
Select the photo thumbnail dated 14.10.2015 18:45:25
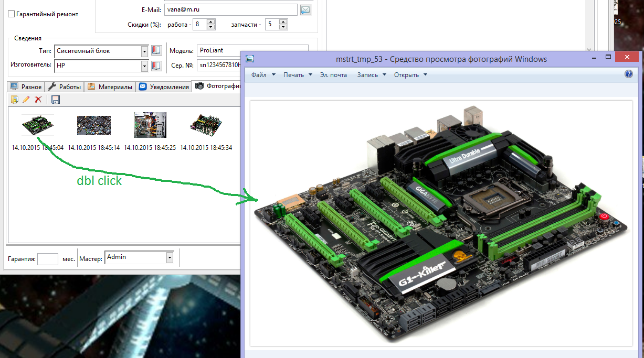[x=150, y=125]
